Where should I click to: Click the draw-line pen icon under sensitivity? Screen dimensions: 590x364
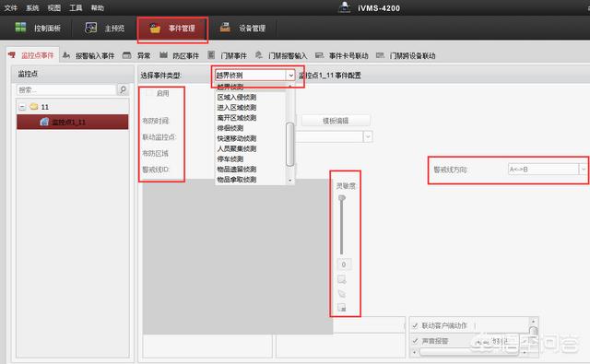[x=342, y=294]
